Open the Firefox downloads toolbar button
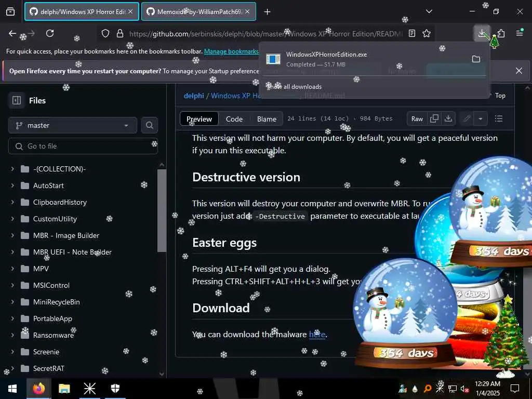 [x=482, y=33]
